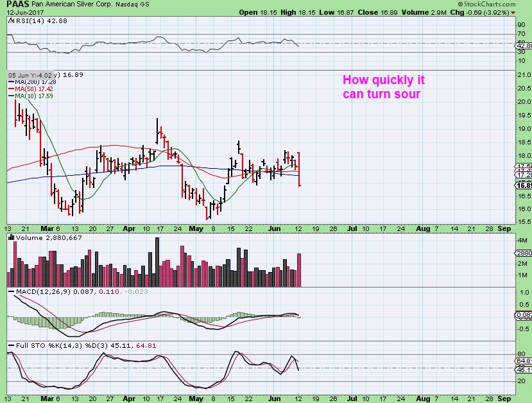Click the 42.88 tag on the RSI axis

point(524,46)
